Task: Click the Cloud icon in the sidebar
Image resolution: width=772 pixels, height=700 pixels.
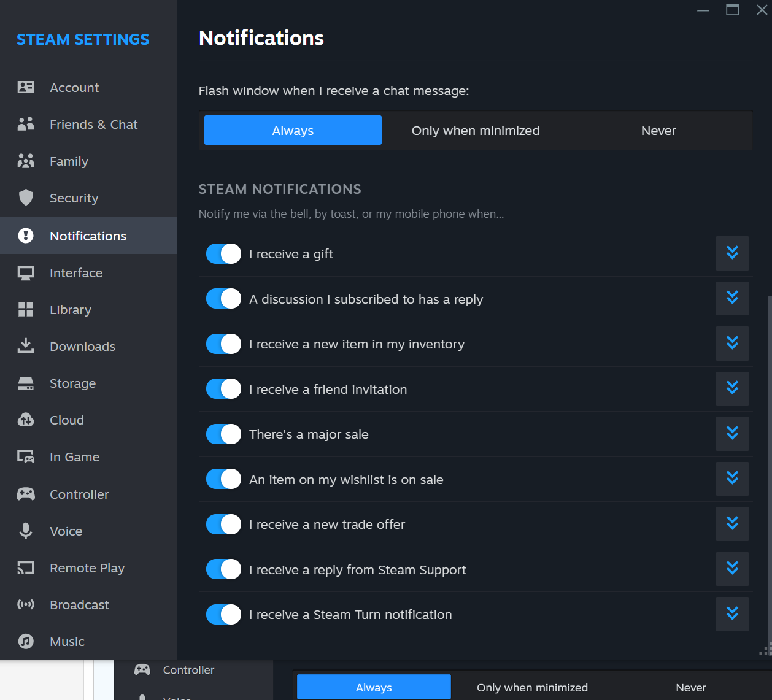Action: coord(26,420)
